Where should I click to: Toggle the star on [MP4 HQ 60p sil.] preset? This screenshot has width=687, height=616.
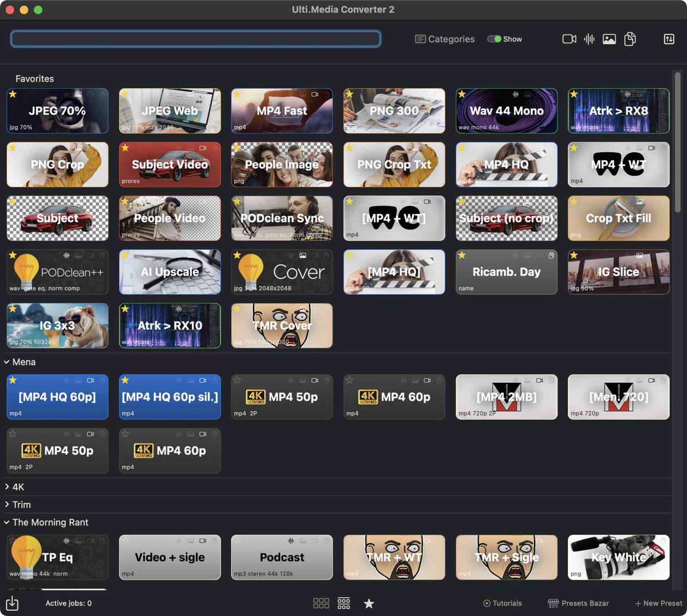pyautogui.click(x=125, y=380)
